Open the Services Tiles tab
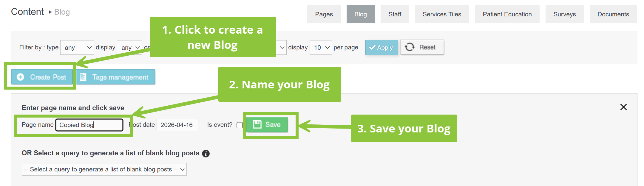 442,14
